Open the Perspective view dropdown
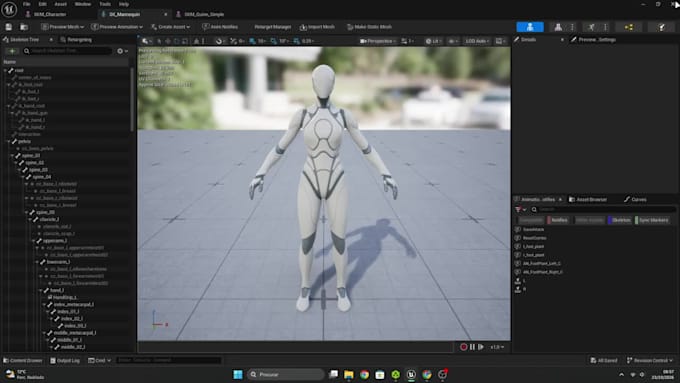Screen dimensions: 680x383 [378, 41]
